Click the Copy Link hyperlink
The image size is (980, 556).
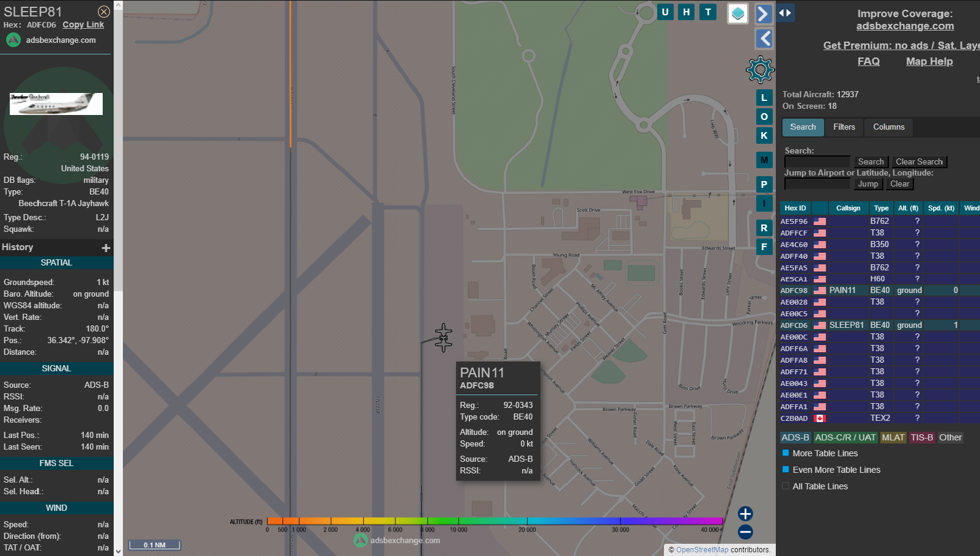point(83,25)
